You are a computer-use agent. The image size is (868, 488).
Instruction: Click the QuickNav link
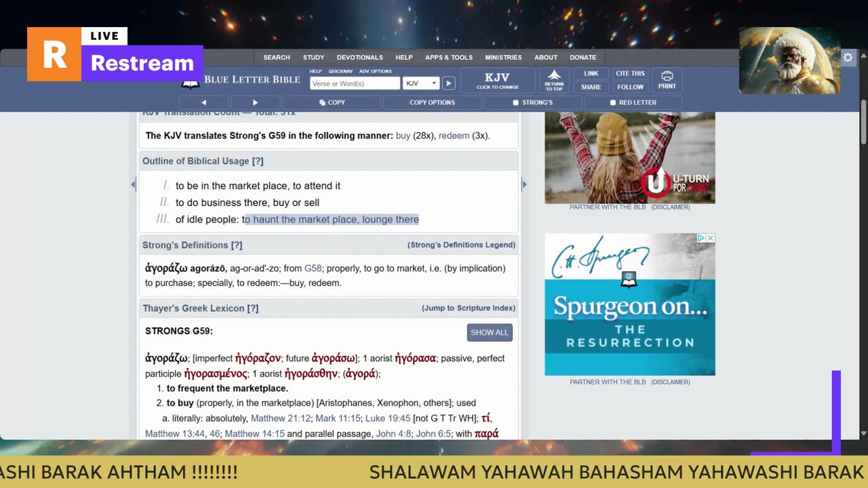[340, 71]
